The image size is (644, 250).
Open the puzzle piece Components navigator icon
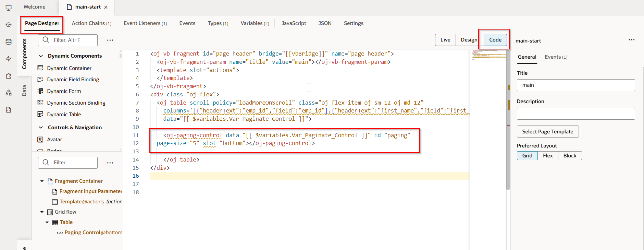click(x=9, y=76)
